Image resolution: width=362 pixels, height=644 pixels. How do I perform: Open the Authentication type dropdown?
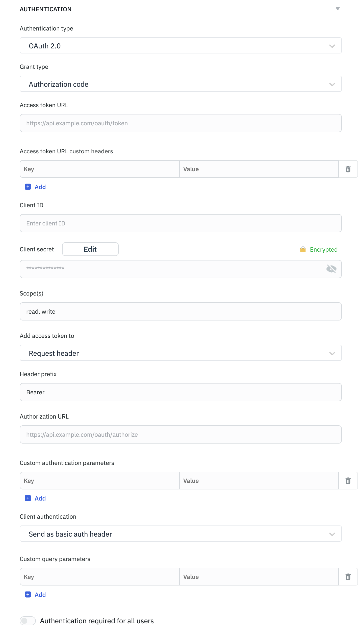pyautogui.click(x=180, y=46)
